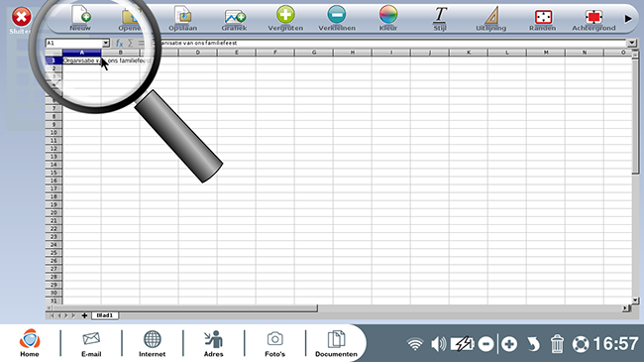644x362 pixels.
Task: Click the Verkleinen zoom-out icon
Action: [337, 15]
